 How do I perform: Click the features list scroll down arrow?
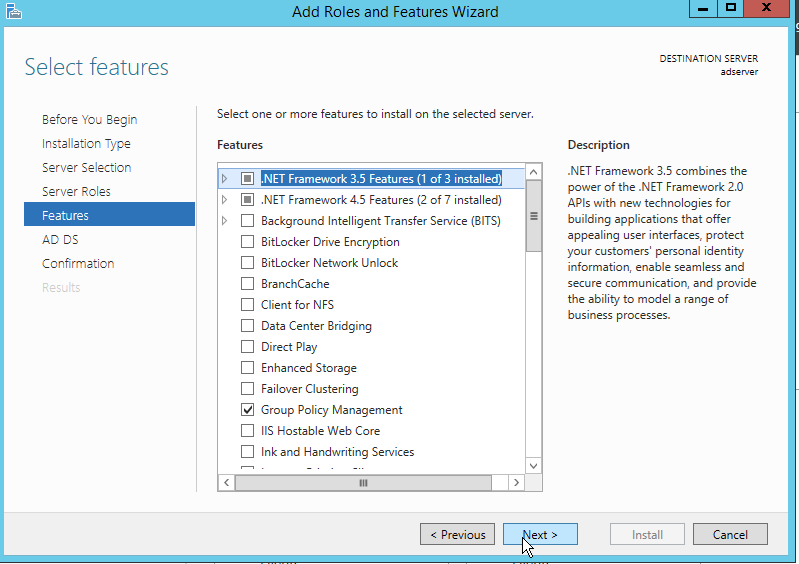pos(533,464)
